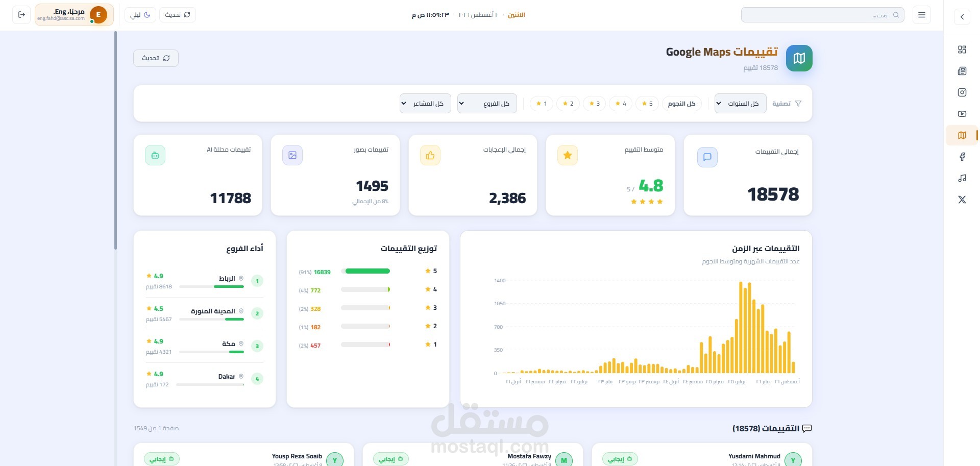Click the star icon on متوسط التقييم card

pyautogui.click(x=568, y=155)
